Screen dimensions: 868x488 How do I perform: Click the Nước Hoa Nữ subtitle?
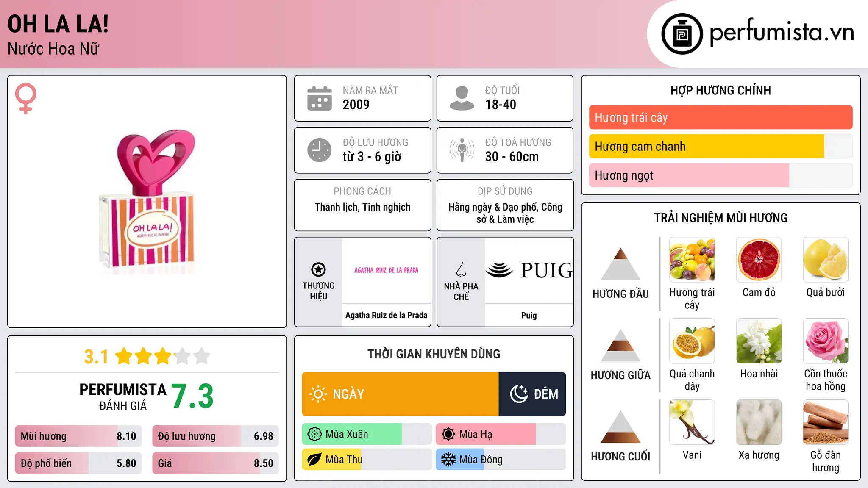(53, 49)
